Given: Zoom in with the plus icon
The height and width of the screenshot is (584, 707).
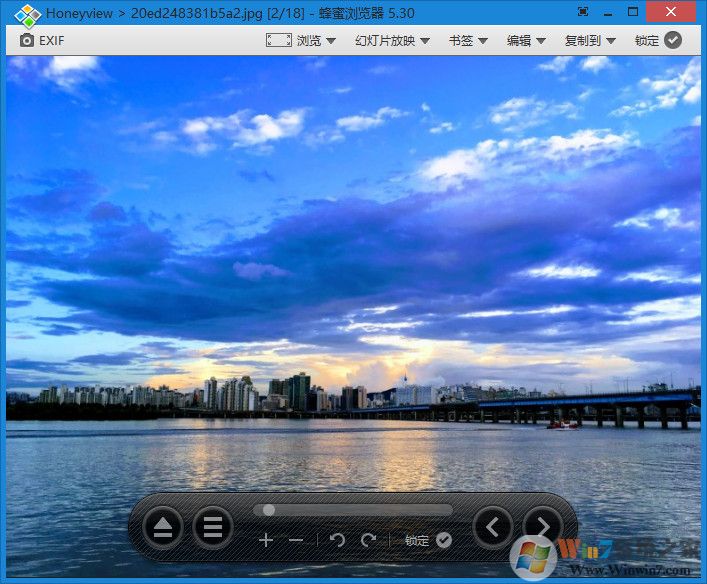Looking at the screenshot, I should pyautogui.click(x=265, y=540).
